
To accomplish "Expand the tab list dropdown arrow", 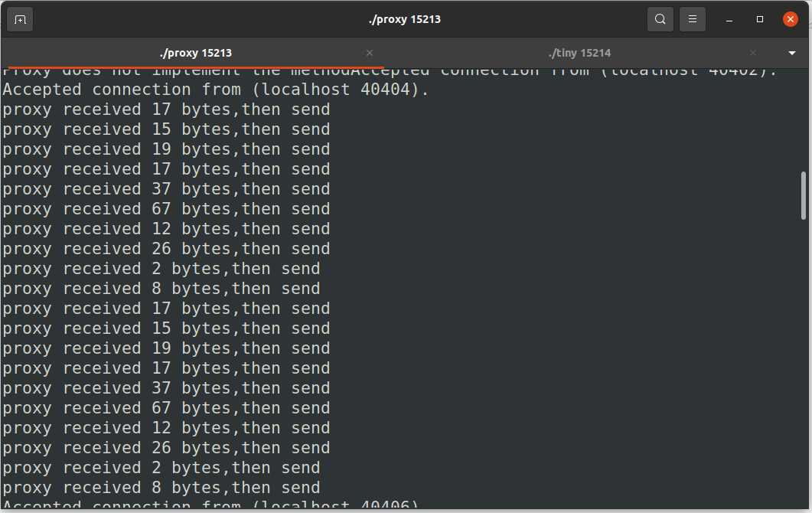I will tap(792, 53).
